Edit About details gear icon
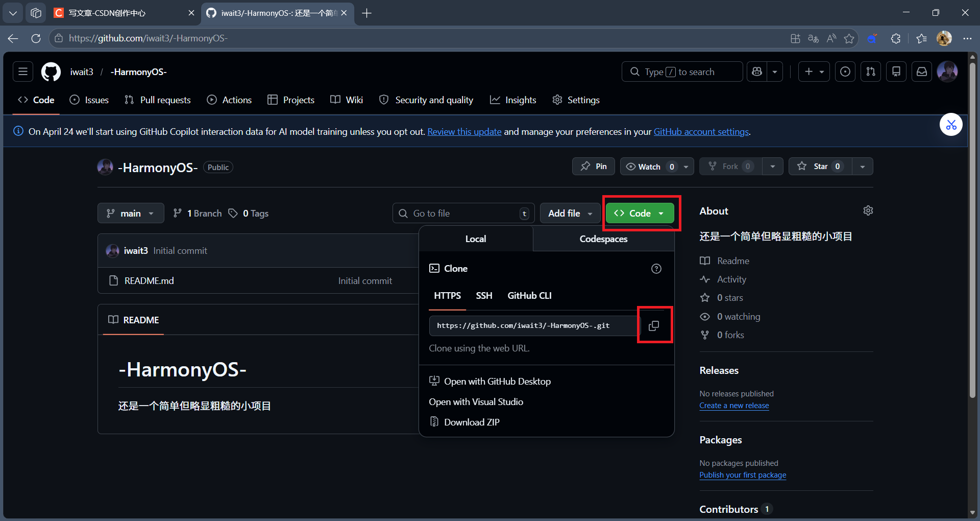Screen dimensions: 980x521 pos(868,211)
